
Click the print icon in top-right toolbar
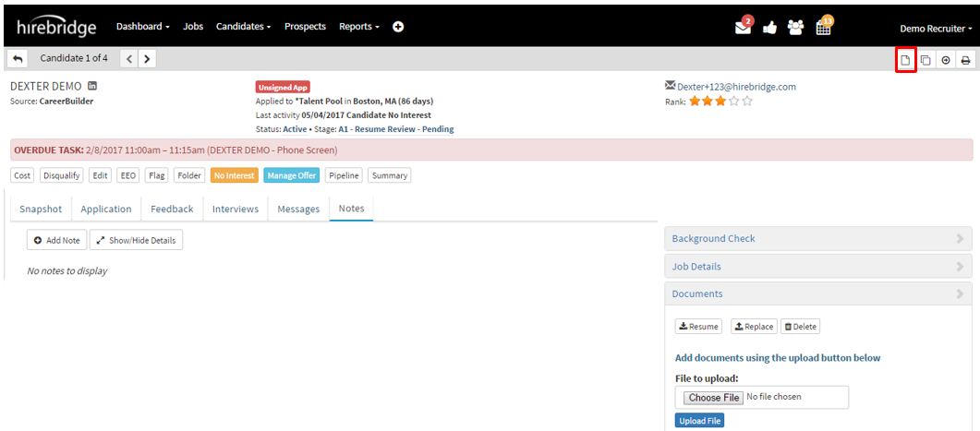(x=965, y=60)
